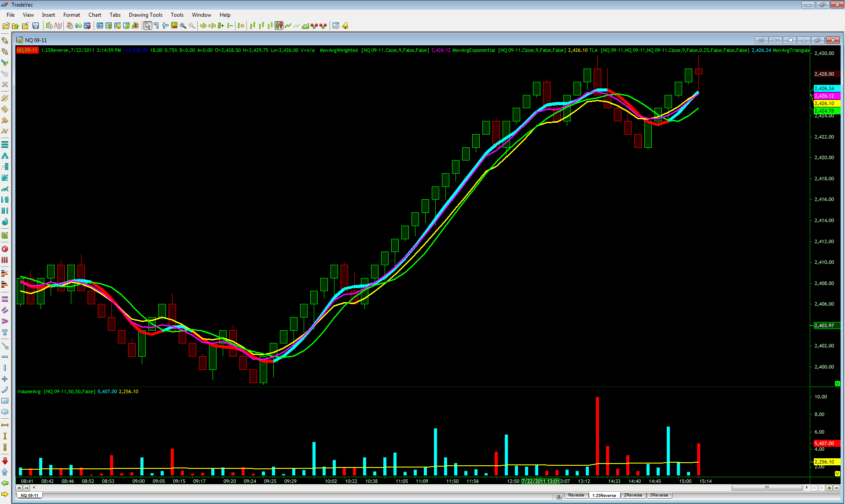This screenshot has width=845, height=504.
Task: Select the spiral drawing tool
Action: [5, 222]
